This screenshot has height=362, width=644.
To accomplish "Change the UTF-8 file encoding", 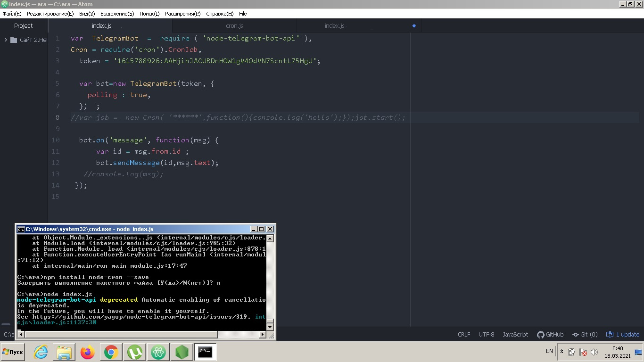I will (487, 335).
